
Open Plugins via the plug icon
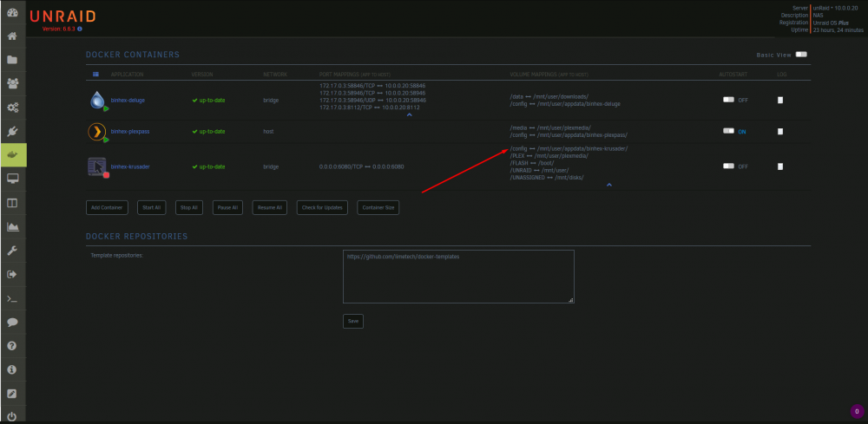[12, 132]
